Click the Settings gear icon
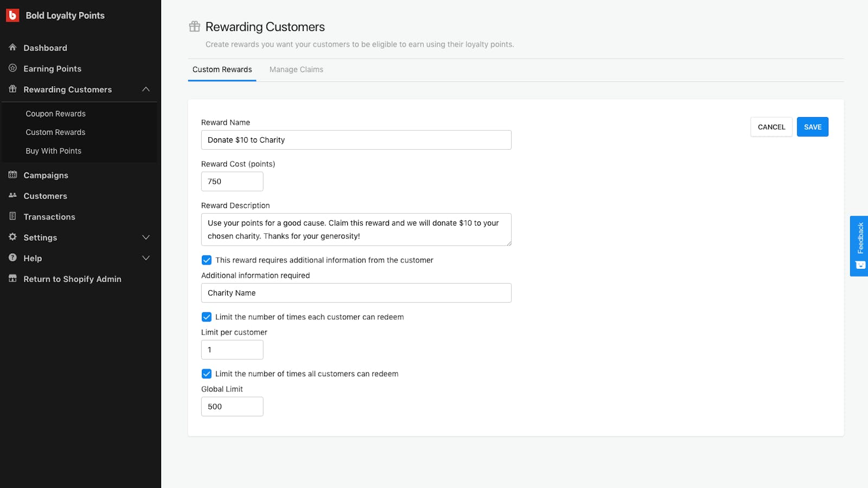The width and height of the screenshot is (868, 488). pyautogui.click(x=12, y=237)
